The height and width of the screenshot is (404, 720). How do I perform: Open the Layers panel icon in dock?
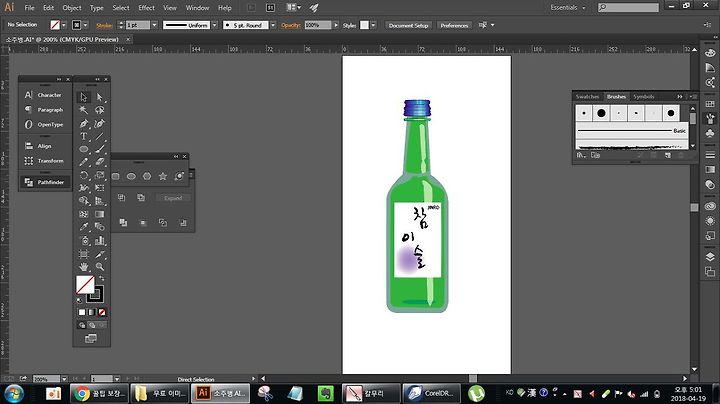710,257
